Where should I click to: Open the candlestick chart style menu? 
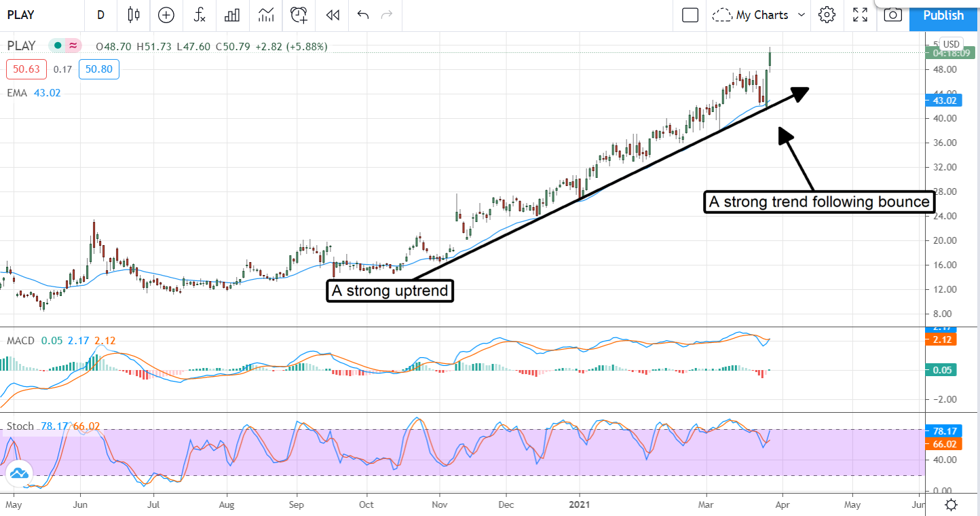[133, 15]
